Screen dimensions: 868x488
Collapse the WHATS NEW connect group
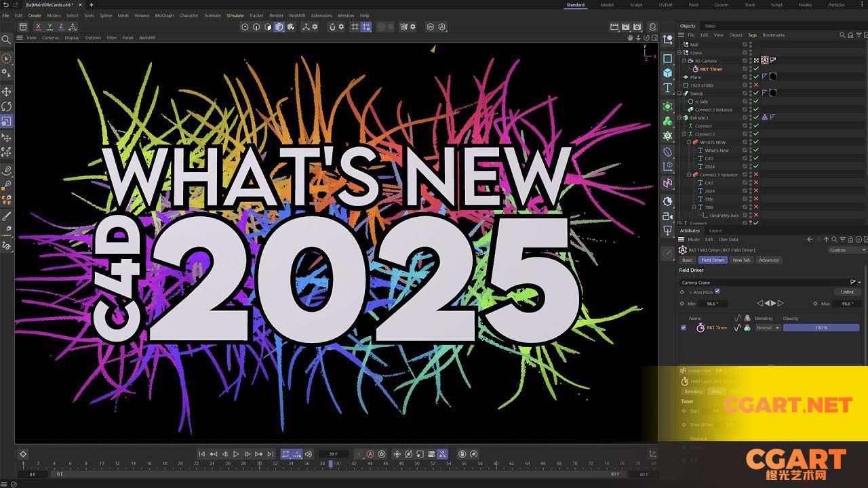[x=689, y=142]
